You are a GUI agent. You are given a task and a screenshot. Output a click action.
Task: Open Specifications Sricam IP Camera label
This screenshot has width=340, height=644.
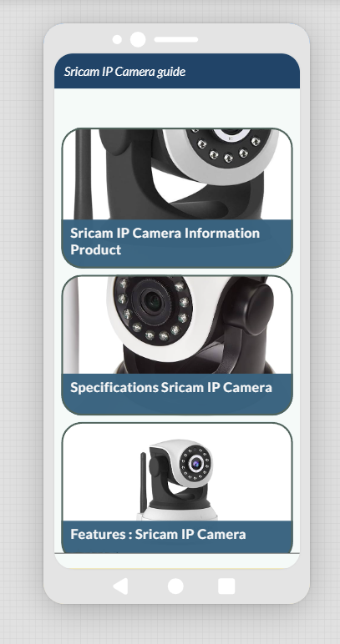171,387
